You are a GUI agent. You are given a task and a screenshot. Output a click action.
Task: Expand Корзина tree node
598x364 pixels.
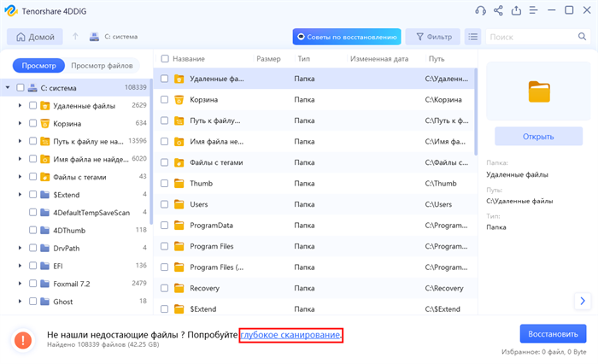click(20, 124)
